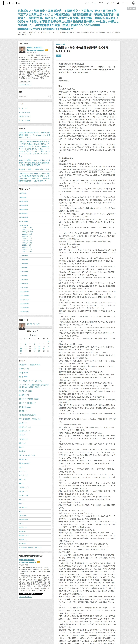
Task: Open the 2019 / 1 (30) archive
Action: tap(27, 251)
